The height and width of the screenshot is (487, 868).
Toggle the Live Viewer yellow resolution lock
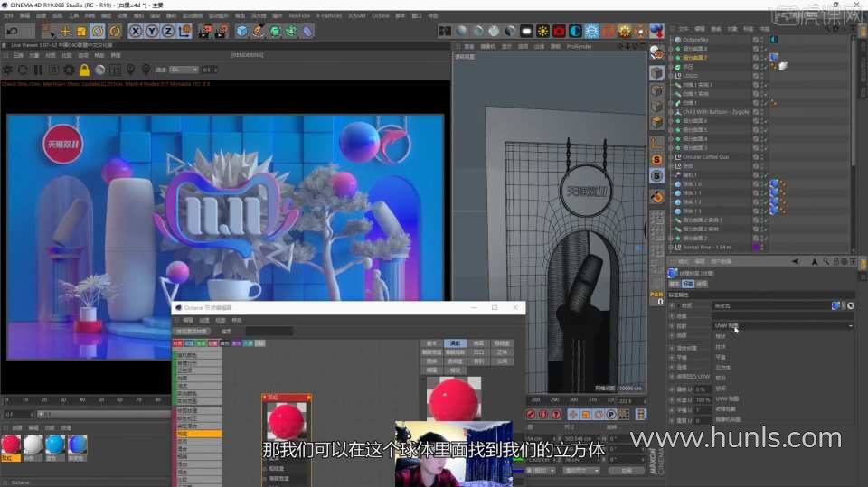tap(84, 70)
